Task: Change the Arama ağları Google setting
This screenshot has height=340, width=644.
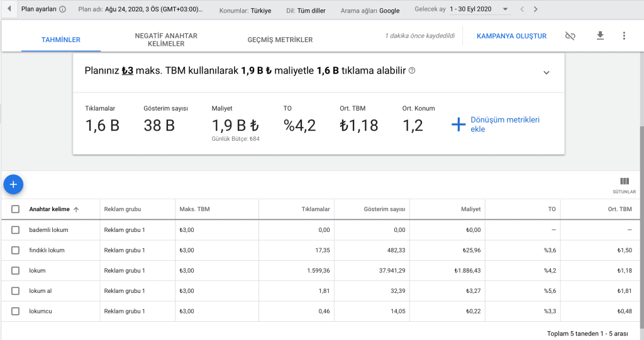Action: [370, 11]
